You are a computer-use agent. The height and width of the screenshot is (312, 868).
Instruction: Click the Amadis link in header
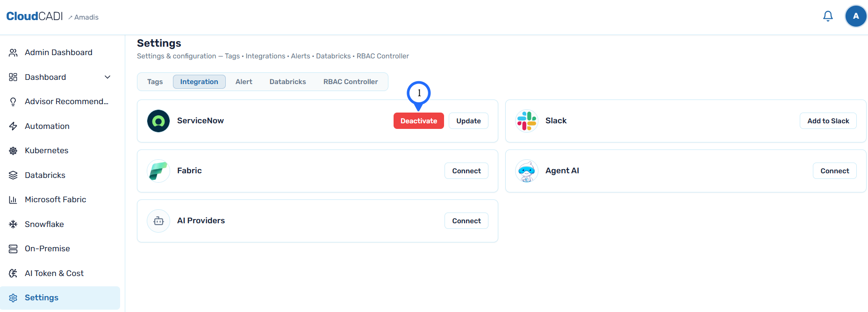point(83,17)
